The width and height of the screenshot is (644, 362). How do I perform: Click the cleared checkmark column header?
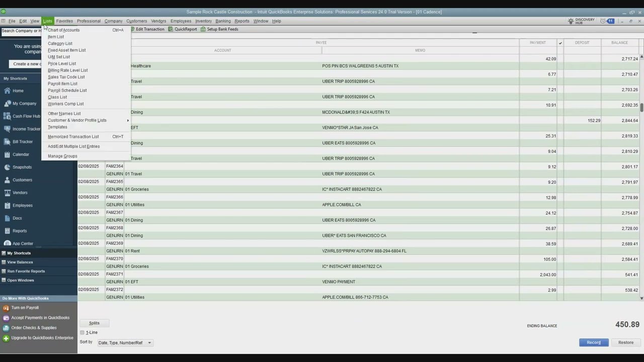click(x=560, y=43)
